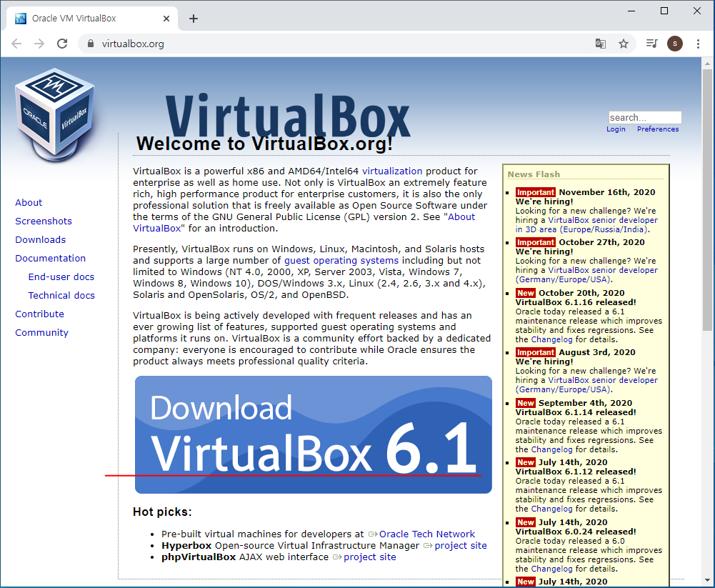This screenshot has height=588, width=715.
Task: Bookmark this page with the star icon
Action: coord(624,44)
